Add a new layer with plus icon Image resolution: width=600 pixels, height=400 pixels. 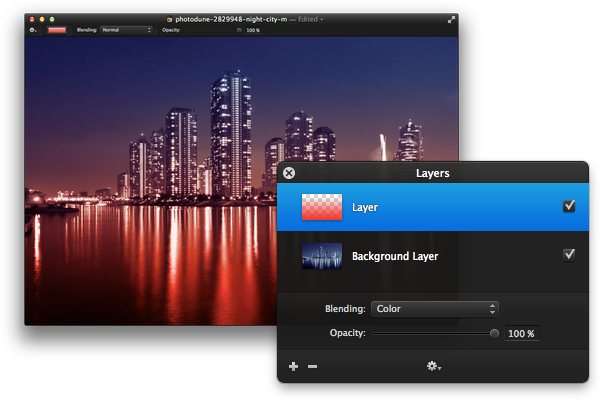point(293,366)
